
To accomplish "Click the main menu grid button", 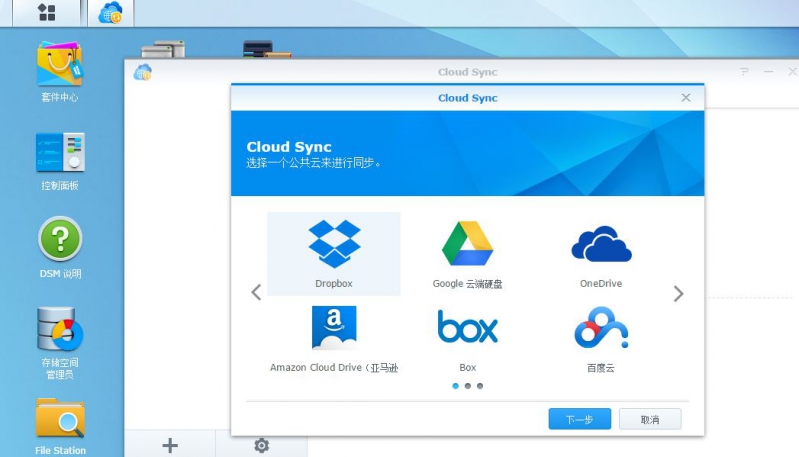I will pyautogui.click(x=46, y=13).
